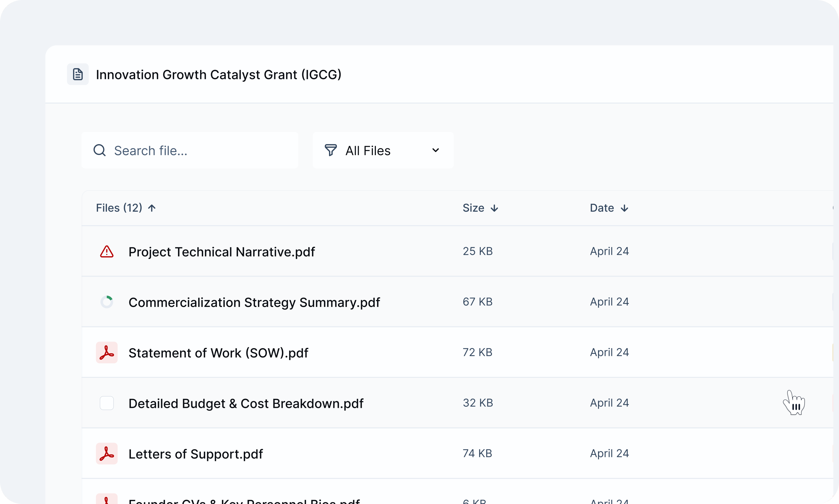Click the Search file input field
The height and width of the screenshot is (504, 839).
point(190,150)
